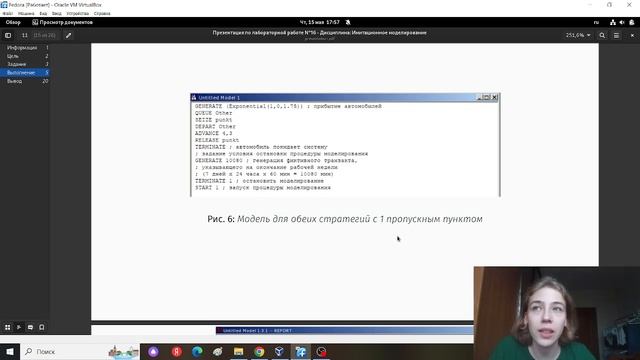
Task: Open the paint palette app on taskbar
Action: pos(218,351)
